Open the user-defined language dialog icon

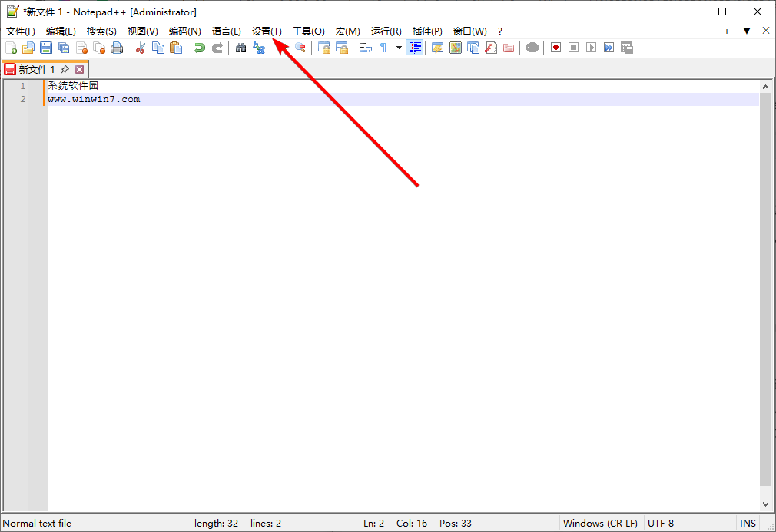pyautogui.click(x=437, y=48)
